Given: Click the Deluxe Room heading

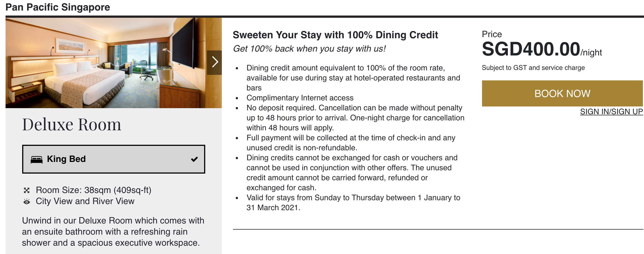Looking at the screenshot, I should tap(72, 125).
